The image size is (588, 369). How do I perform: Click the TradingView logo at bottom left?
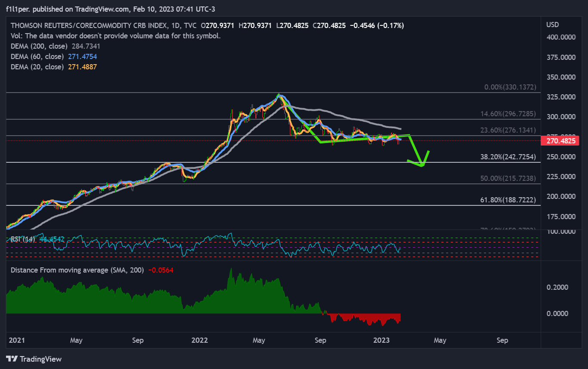(x=34, y=359)
